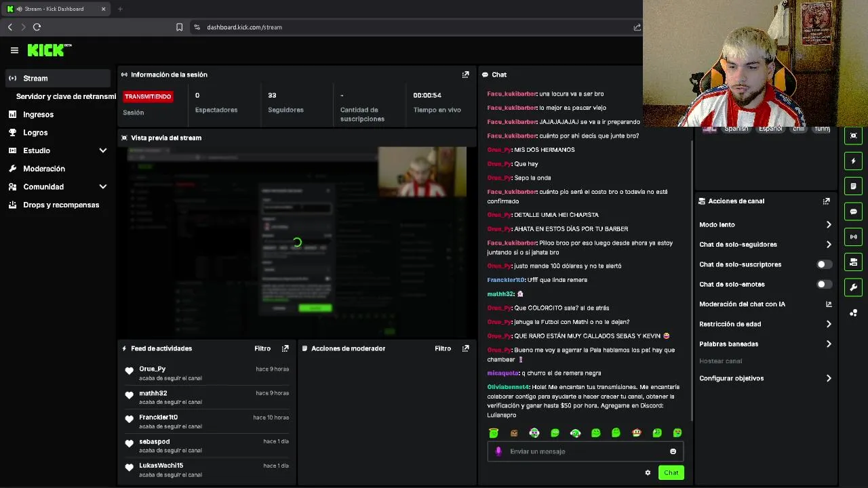Select Stream in the sidebar

pos(58,78)
